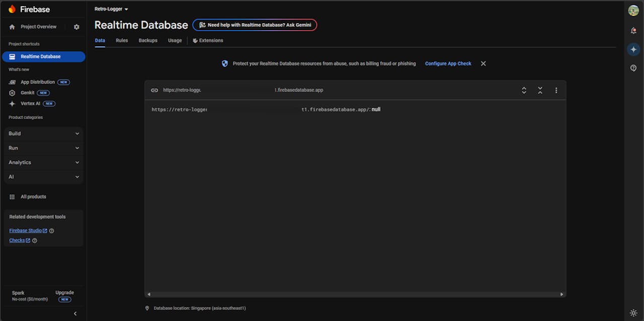644x321 pixels.
Task: Expand the Analytics product category
Action: coord(44,163)
